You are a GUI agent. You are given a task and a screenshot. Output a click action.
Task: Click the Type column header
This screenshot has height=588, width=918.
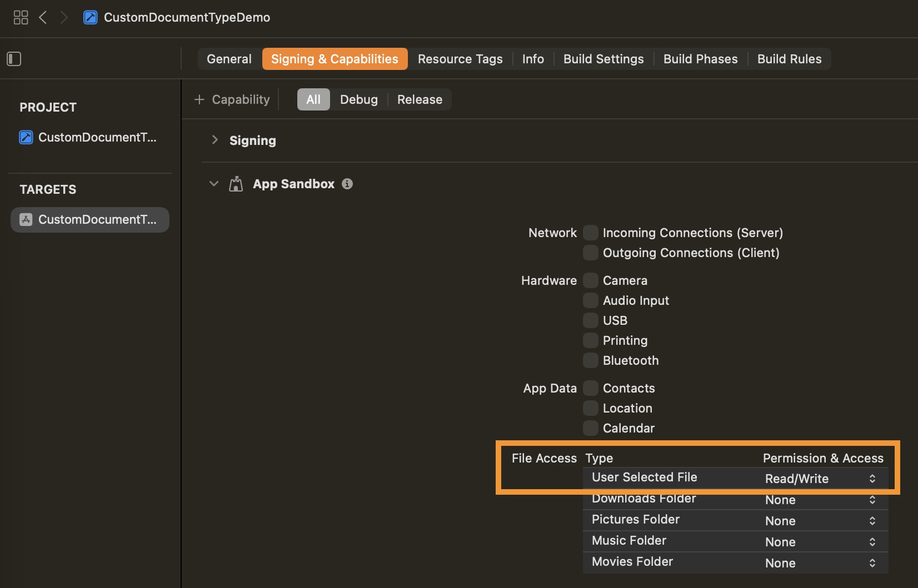click(599, 458)
